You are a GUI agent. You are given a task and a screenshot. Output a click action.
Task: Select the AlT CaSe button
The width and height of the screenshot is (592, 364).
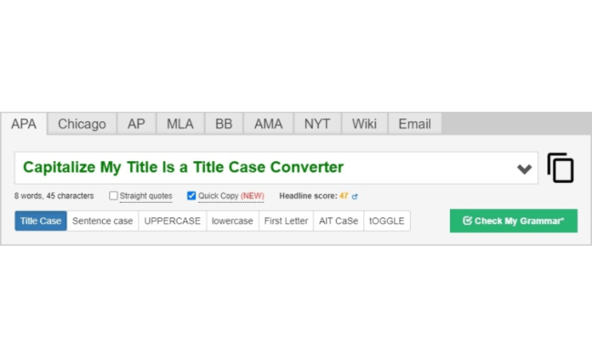[338, 220]
